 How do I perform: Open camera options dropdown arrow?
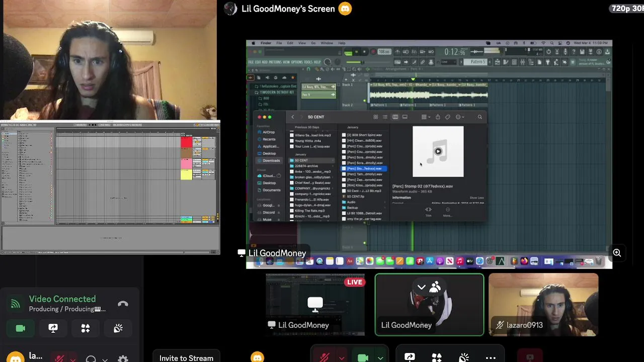(380, 358)
